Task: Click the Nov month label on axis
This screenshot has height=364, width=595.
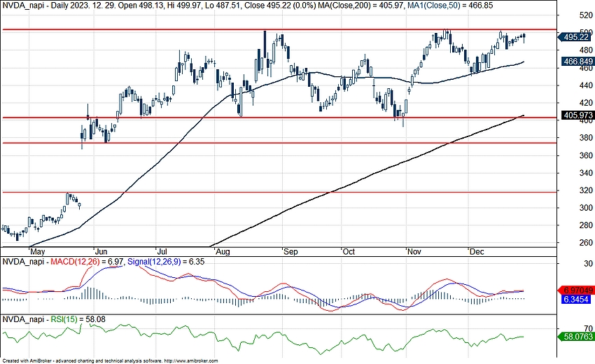Action: 414,251
